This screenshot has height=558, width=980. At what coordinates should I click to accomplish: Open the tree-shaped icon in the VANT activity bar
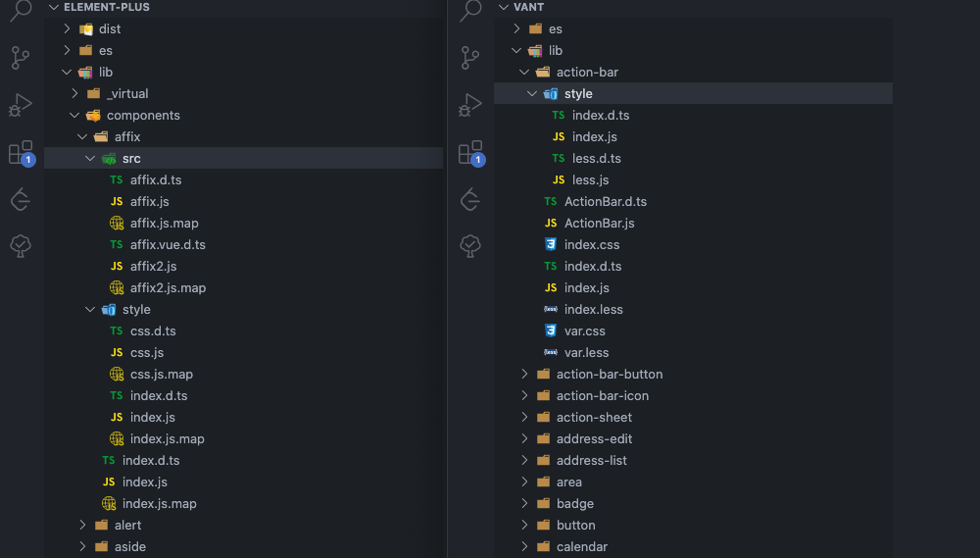(470, 246)
